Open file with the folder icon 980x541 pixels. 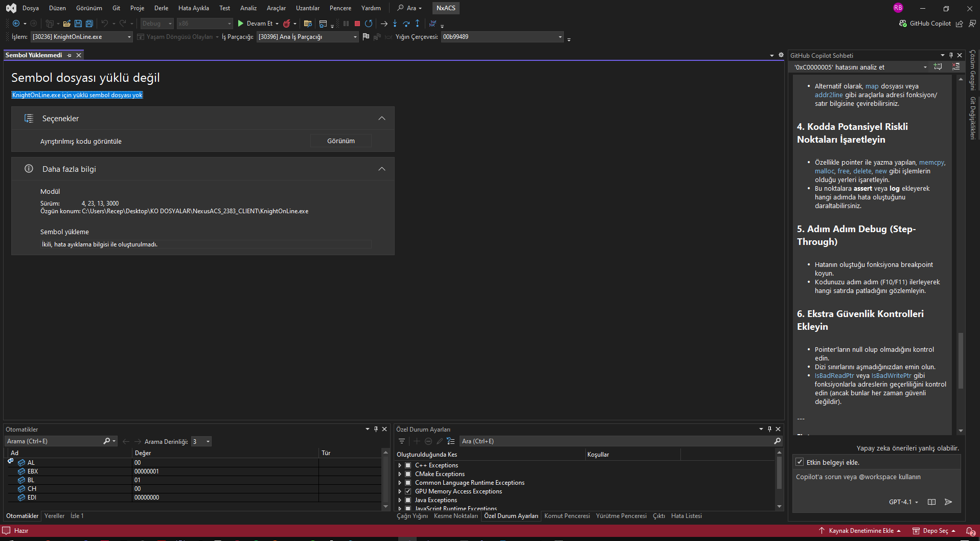tap(66, 24)
